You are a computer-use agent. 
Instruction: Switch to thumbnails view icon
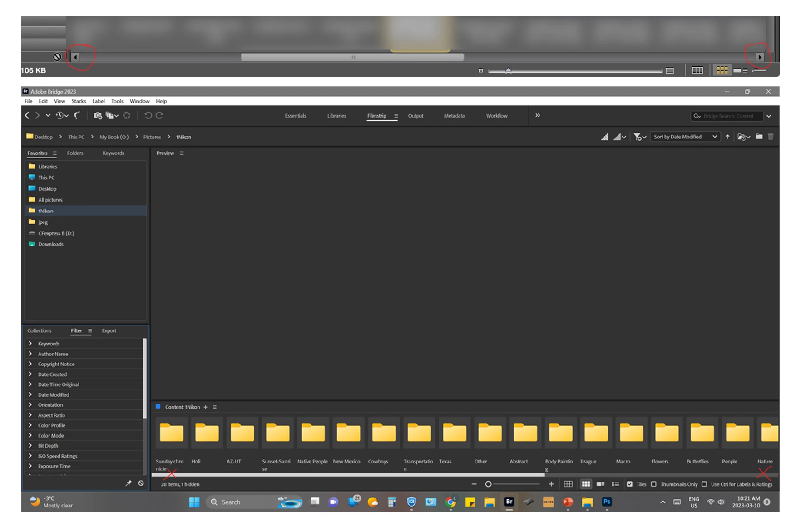586,484
